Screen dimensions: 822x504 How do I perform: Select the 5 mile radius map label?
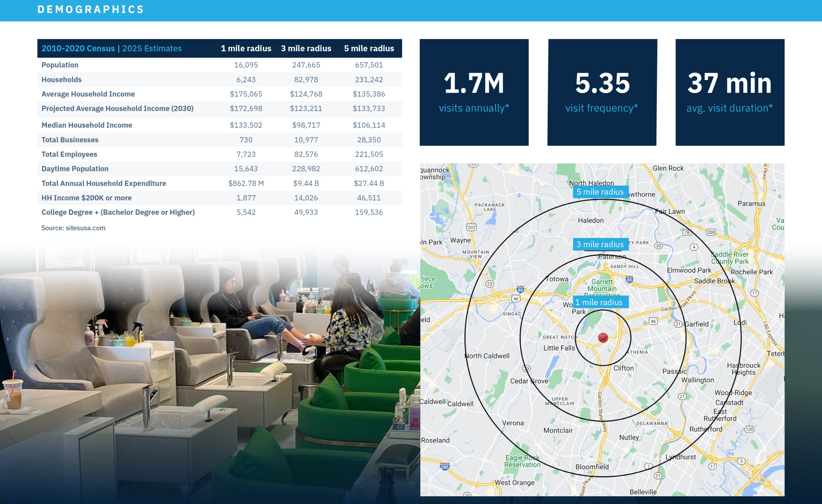(600, 192)
